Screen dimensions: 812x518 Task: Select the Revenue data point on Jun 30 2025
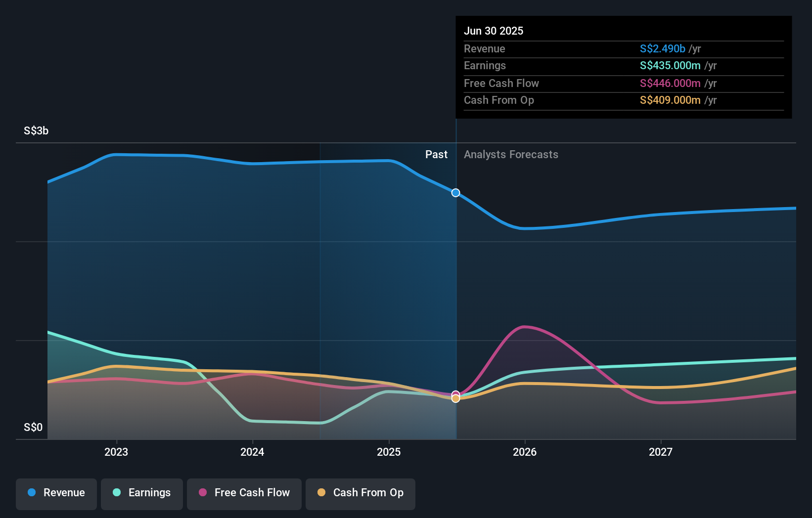click(x=455, y=193)
